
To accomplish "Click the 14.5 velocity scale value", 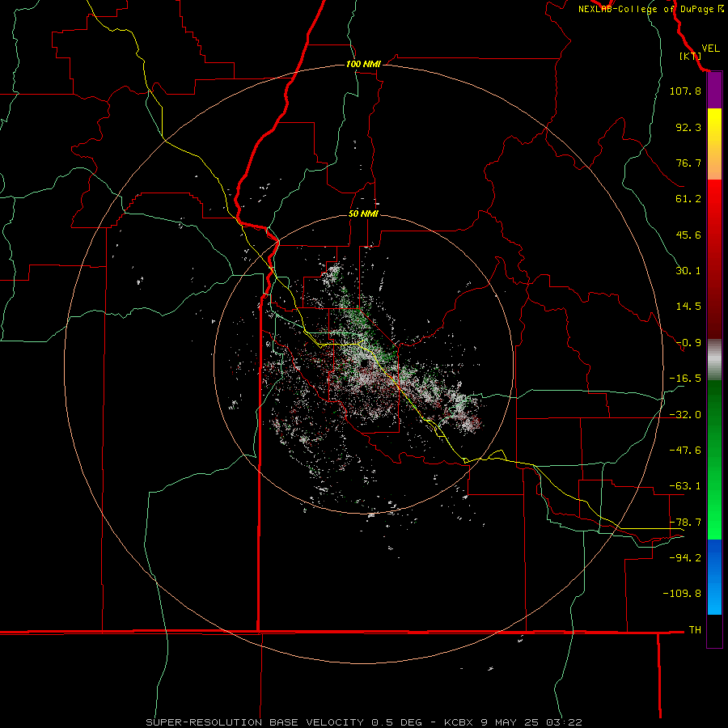I will (x=688, y=307).
